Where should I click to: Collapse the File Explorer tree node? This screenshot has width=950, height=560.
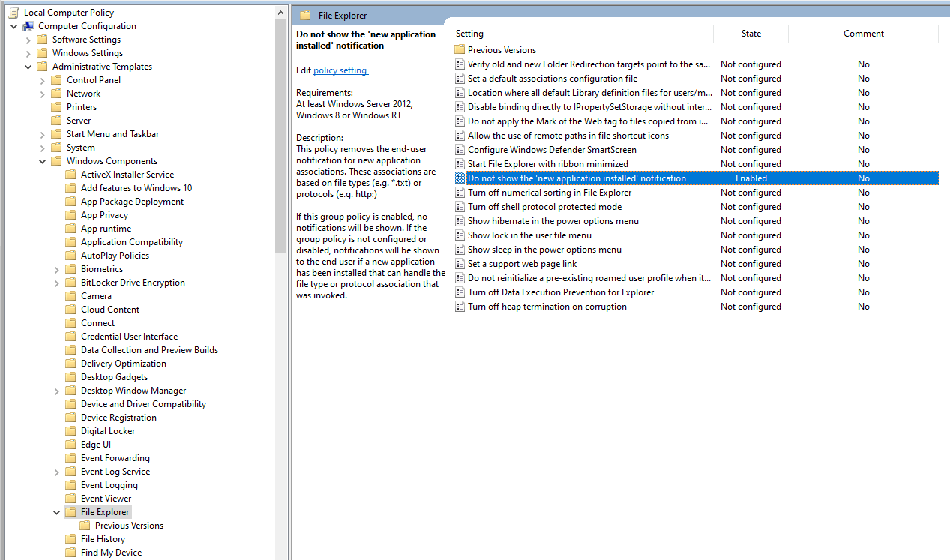click(x=57, y=512)
